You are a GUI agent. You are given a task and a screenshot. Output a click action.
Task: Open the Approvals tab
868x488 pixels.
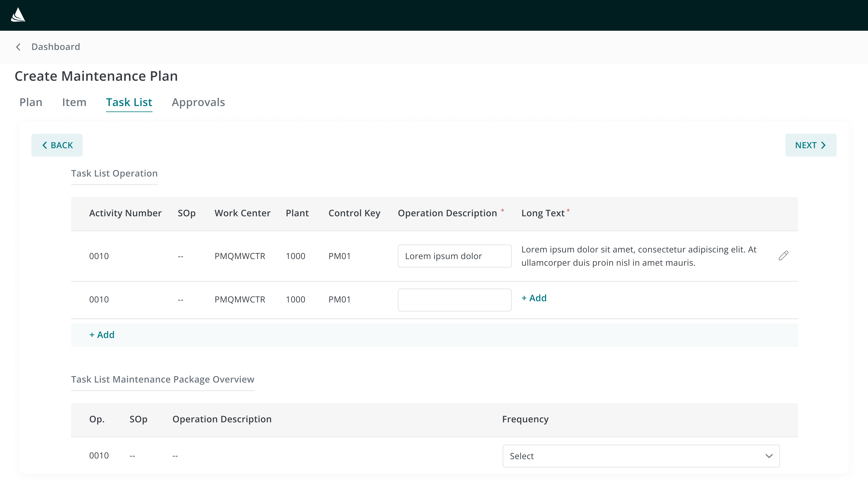198,102
